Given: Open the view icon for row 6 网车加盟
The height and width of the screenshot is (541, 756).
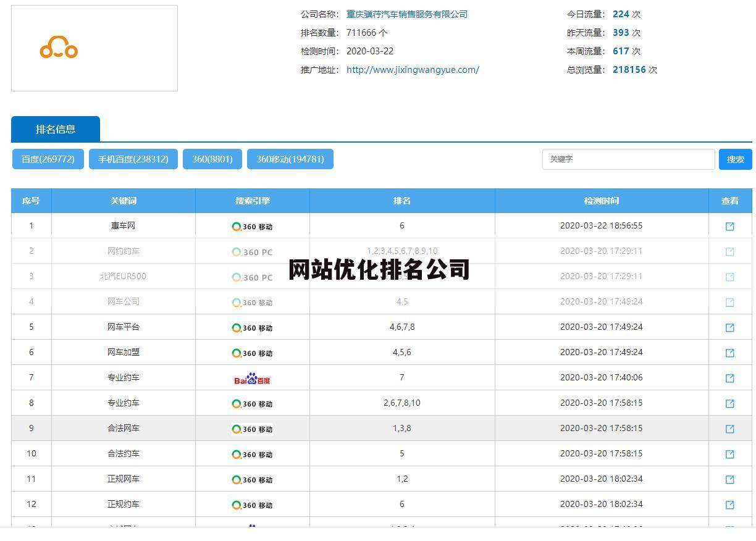Looking at the screenshot, I should tap(729, 353).
